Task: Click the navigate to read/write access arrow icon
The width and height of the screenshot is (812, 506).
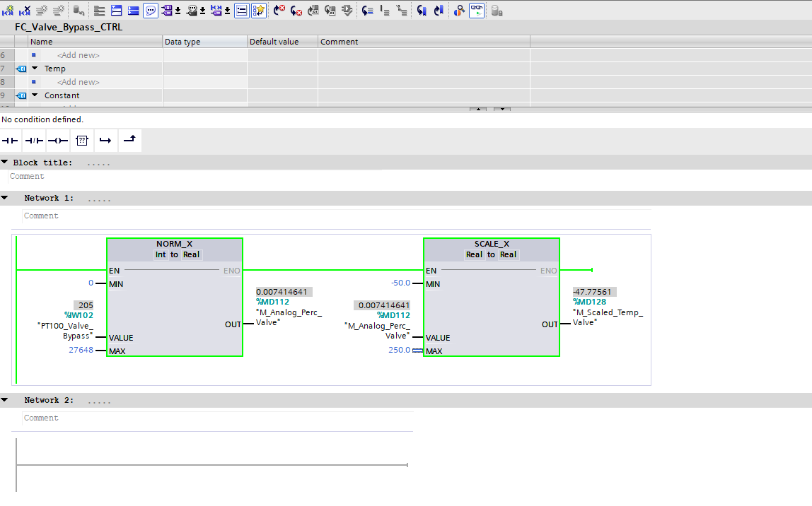Action: pos(368,11)
